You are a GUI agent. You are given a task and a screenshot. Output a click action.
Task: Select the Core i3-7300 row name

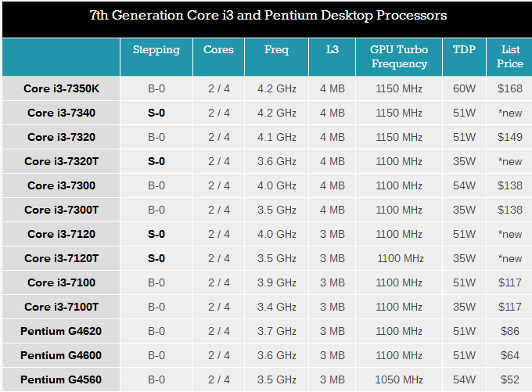(61, 185)
